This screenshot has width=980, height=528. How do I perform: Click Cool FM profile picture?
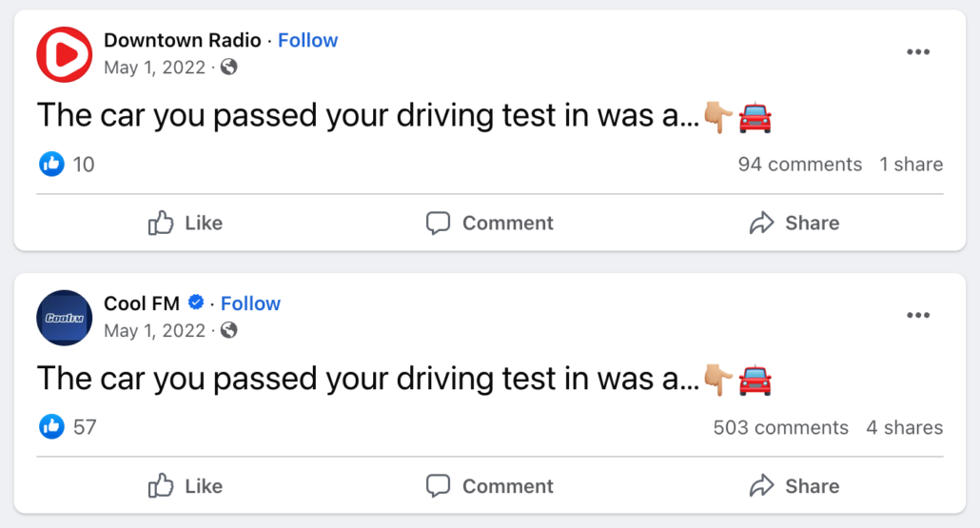(x=64, y=318)
